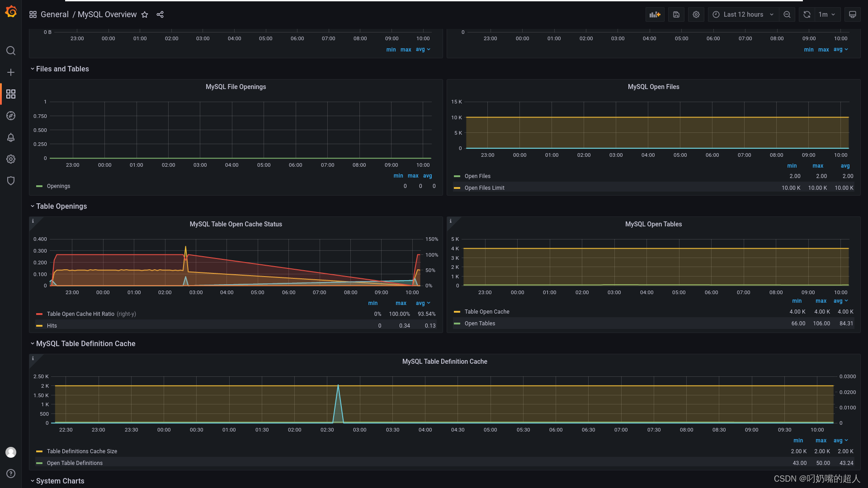Open the MySQL File Openings panel menu

pyautogui.click(x=236, y=87)
